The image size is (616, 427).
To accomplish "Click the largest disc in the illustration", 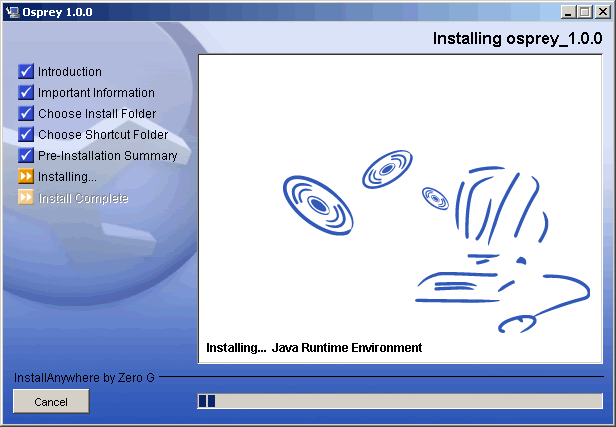I will click(x=317, y=203).
